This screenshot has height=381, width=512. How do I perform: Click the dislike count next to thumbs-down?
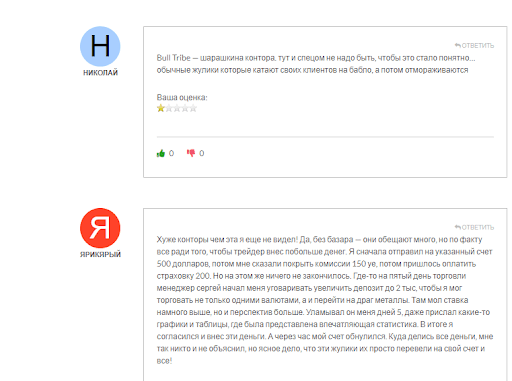click(202, 153)
